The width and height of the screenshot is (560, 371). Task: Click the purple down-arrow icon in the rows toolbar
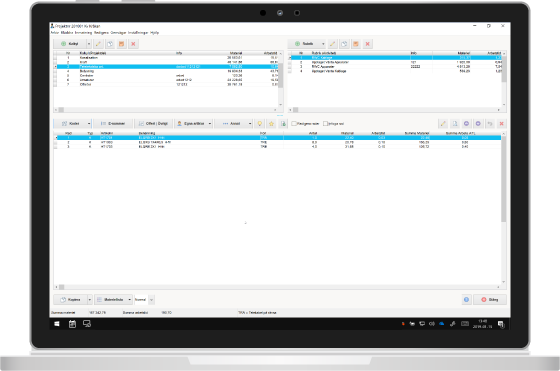(x=478, y=124)
